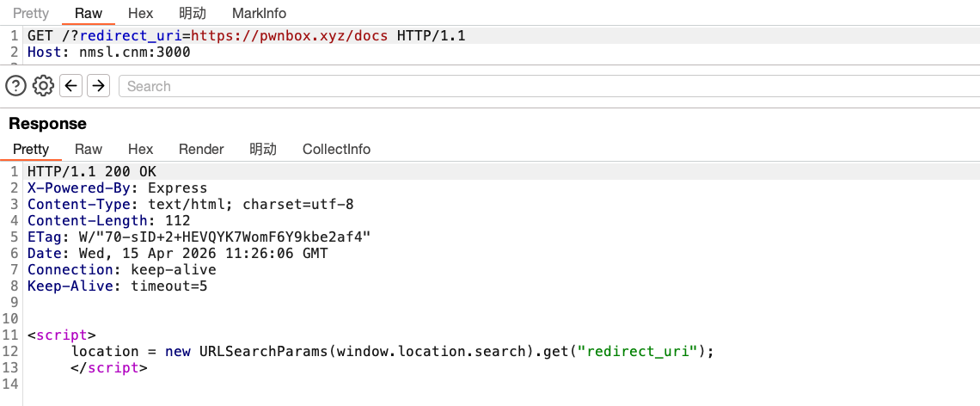The height and width of the screenshot is (406, 980).
Task: Open the response 明动 tab
Action: coord(263,149)
